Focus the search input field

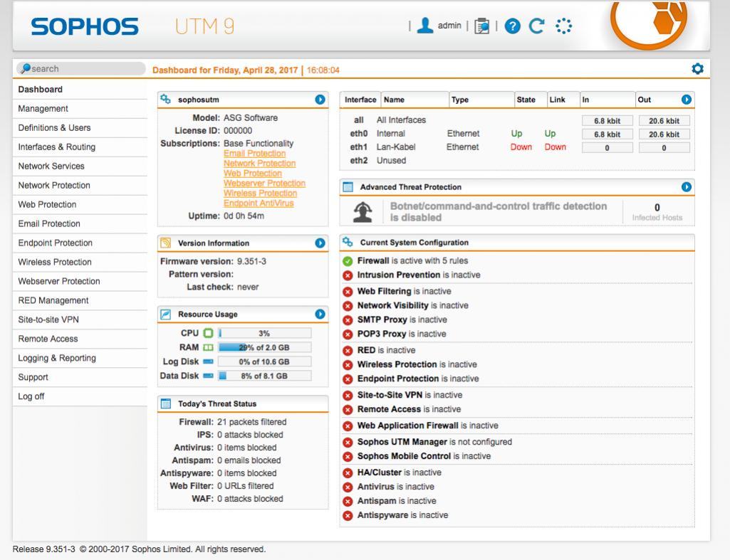point(81,68)
